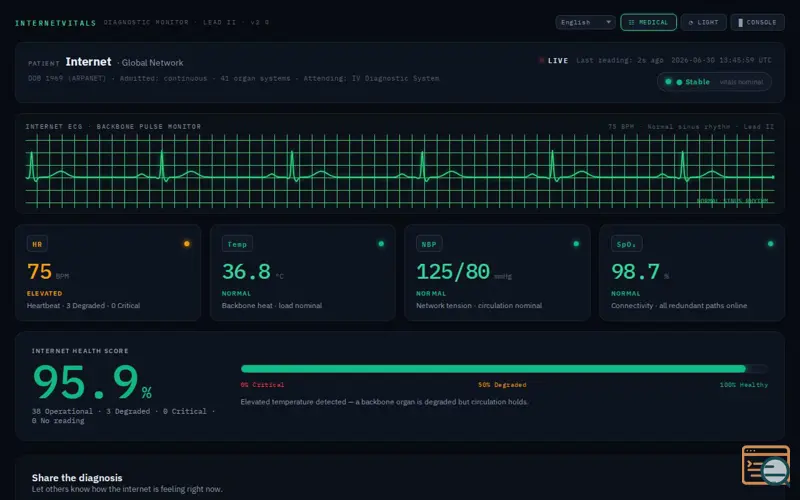Image resolution: width=800 pixels, height=500 pixels.
Task: Click the HR badge on heartbeat card
Action: (x=37, y=244)
